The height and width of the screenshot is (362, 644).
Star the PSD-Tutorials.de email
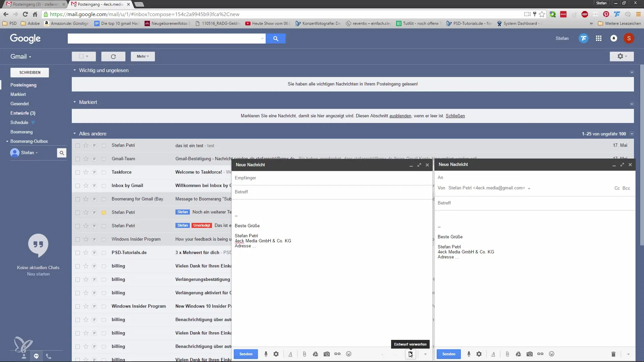(86, 253)
